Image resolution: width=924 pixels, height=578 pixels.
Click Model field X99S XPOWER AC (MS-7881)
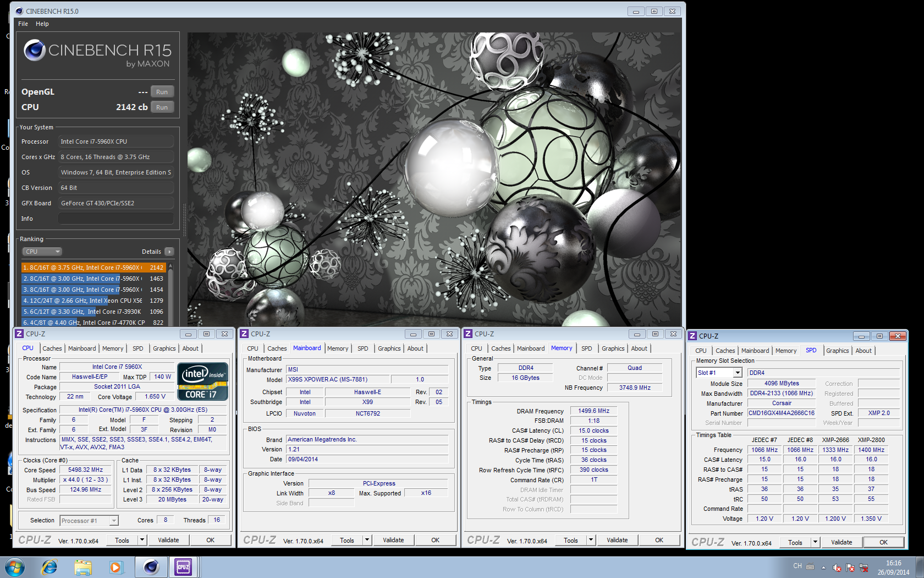coord(338,379)
